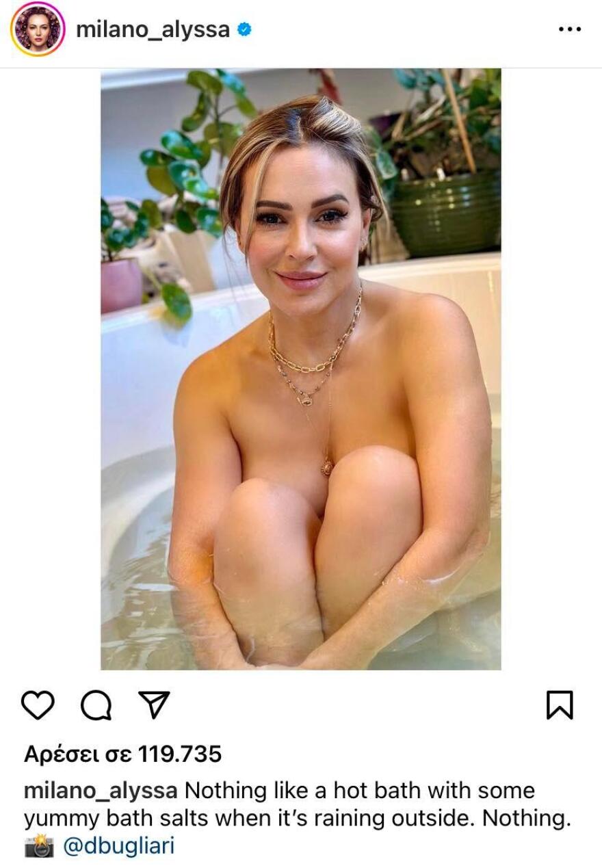Open the story from the profile avatar
The width and height of the screenshot is (602, 868).
tap(38, 29)
